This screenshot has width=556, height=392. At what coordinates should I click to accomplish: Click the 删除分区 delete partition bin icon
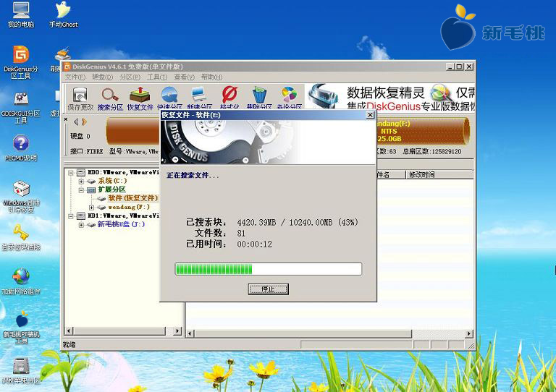(259, 98)
